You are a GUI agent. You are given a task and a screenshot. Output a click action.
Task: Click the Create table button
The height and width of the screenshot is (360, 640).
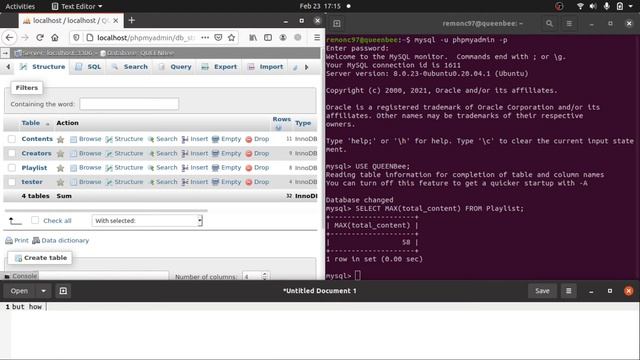pyautogui.click(x=40, y=258)
